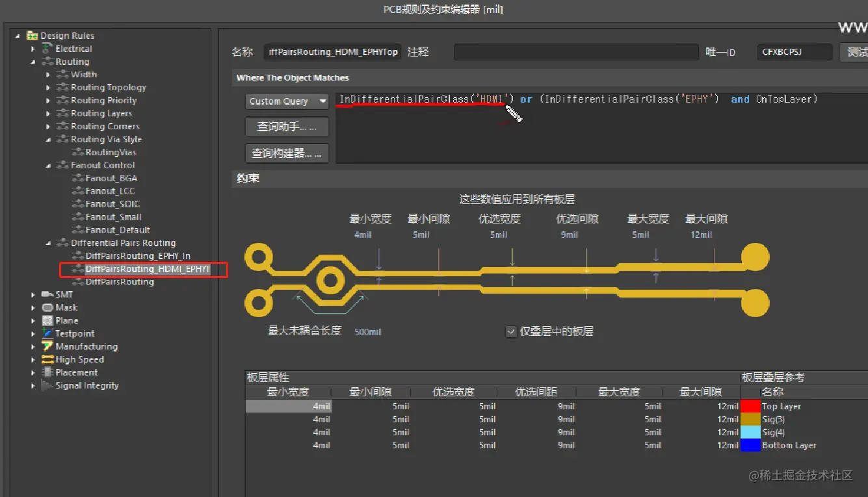Click the 500mil max uncoupled length value
Image resolution: width=868 pixels, height=497 pixels.
click(368, 332)
